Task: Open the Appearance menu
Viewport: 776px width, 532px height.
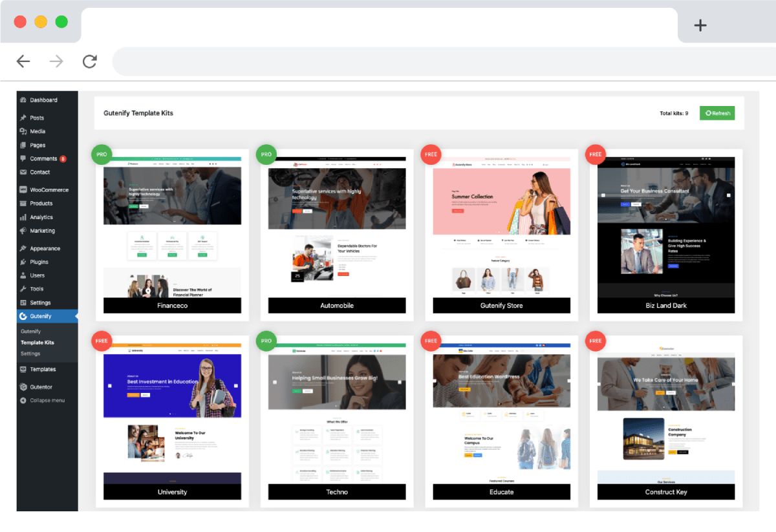Action: [x=45, y=248]
